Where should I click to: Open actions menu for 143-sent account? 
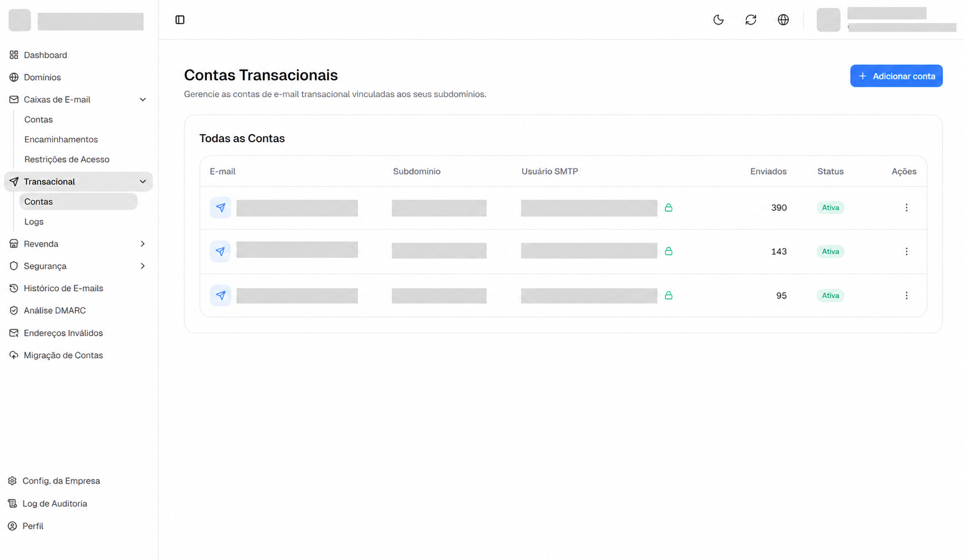[x=906, y=251]
